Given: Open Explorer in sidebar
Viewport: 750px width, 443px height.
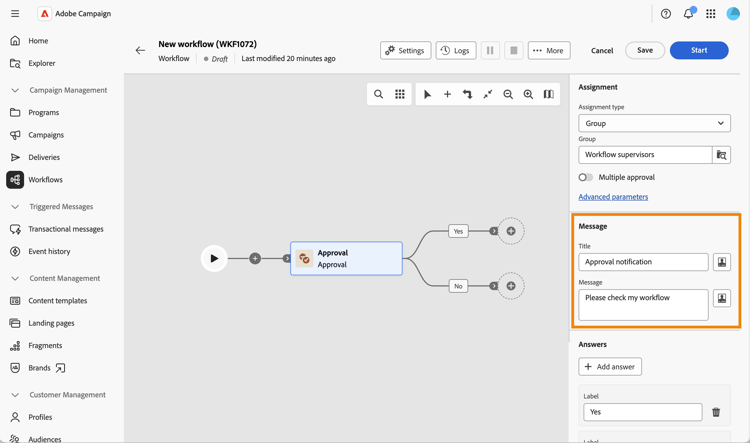Looking at the screenshot, I should pos(42,63).
